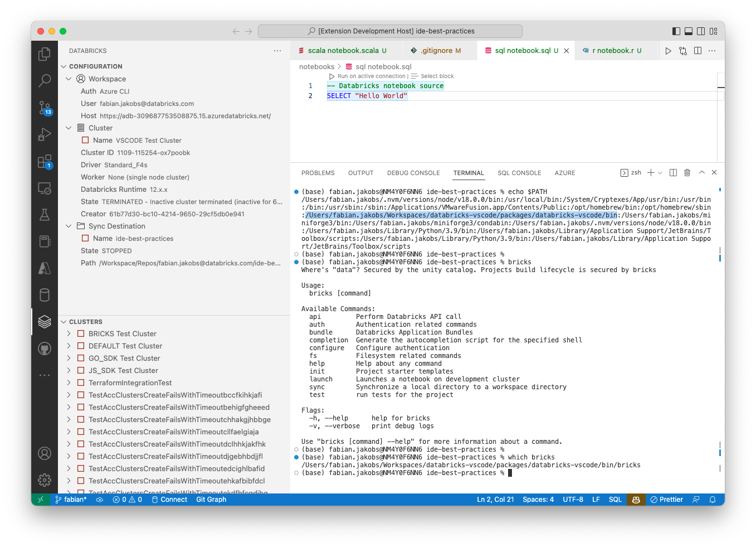Open Git Graph from status bar
The width and height of the screenshot is (756, 547).
pos(211,500)
